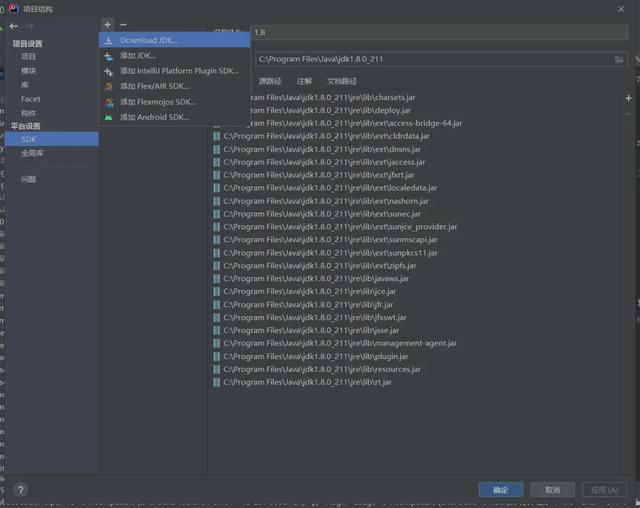Viewport: 640px width, 508px height.
Task: Select the access-bridge-64.jar entry
Action: tap(356, 123)
